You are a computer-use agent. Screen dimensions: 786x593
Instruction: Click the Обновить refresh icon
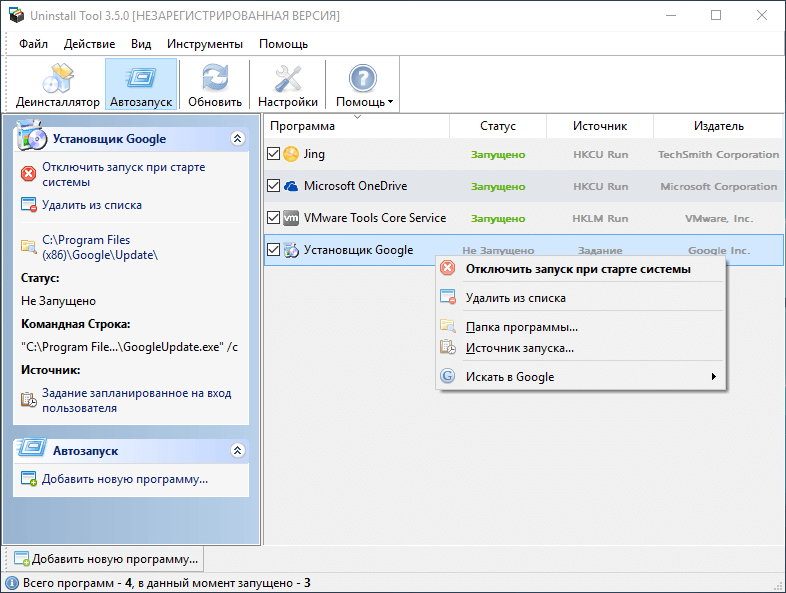214,78
